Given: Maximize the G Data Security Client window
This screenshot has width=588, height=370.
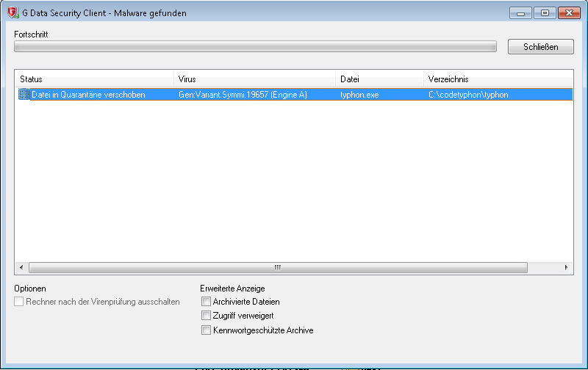Looking at the screenshot, I should [x=545, y=13].
